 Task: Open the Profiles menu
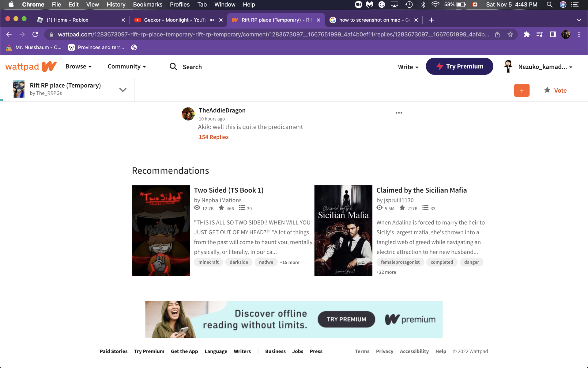(x=180, y=5)
